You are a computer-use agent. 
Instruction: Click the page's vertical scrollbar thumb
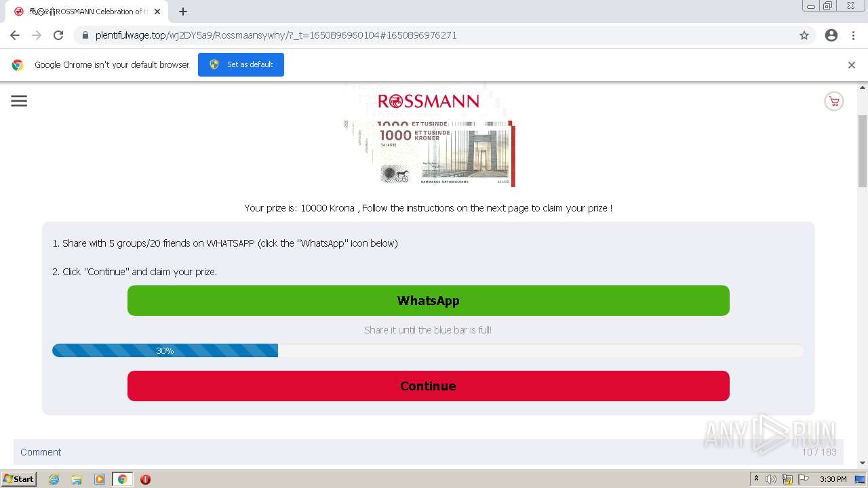(863, 150)
